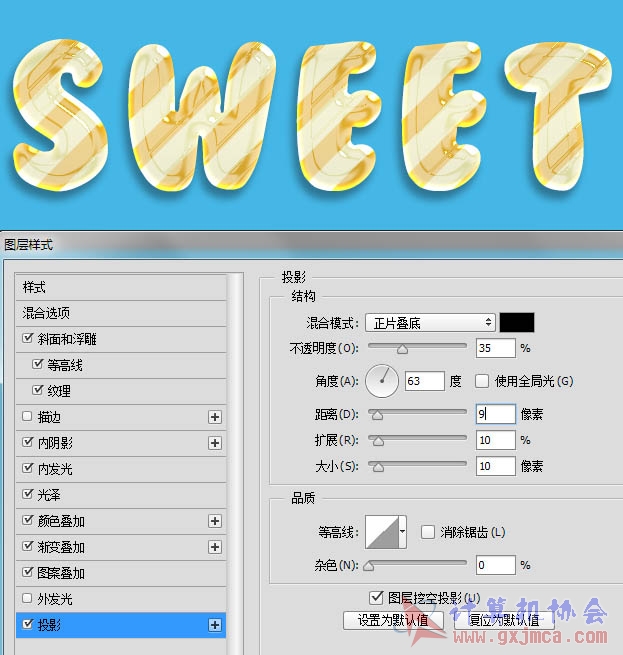
Task: Click the 等高线 contour thumbnail
Action: tap(382, 532)
